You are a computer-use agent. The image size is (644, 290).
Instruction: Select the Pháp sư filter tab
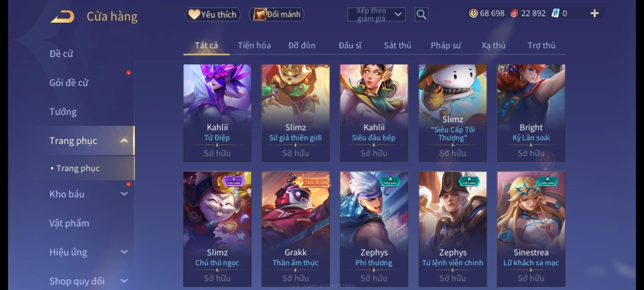click(x=446, y=45)
